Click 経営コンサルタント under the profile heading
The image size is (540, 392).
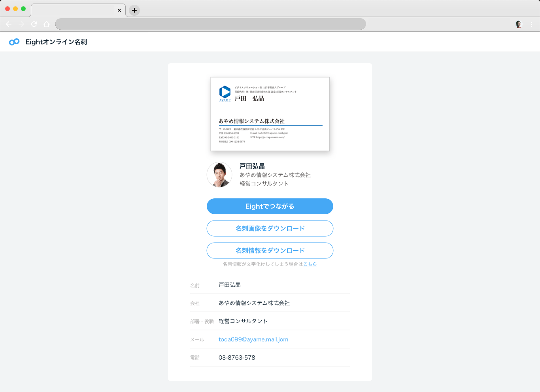tap(264, 184)
